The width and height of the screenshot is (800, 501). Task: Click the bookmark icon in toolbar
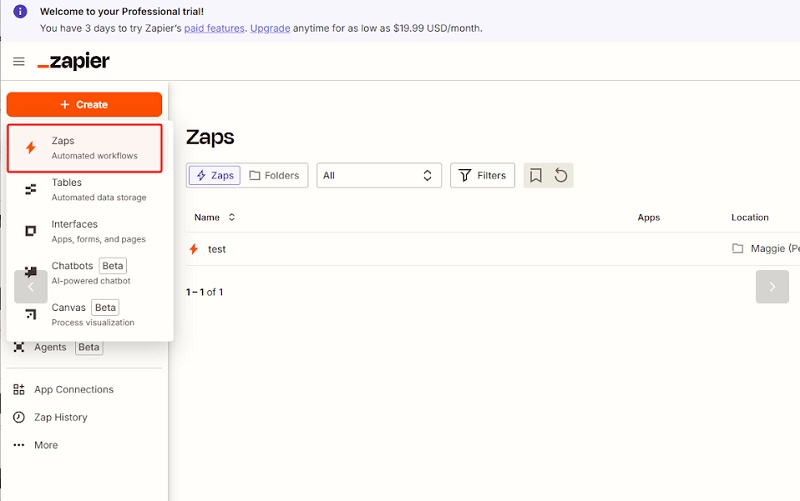[x=536, y=176]
